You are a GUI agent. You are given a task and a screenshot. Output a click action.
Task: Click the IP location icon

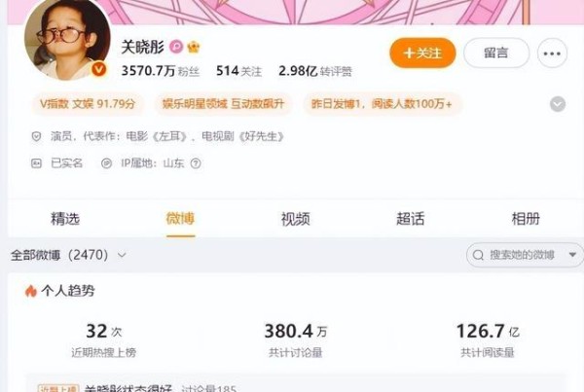(106, 163)
